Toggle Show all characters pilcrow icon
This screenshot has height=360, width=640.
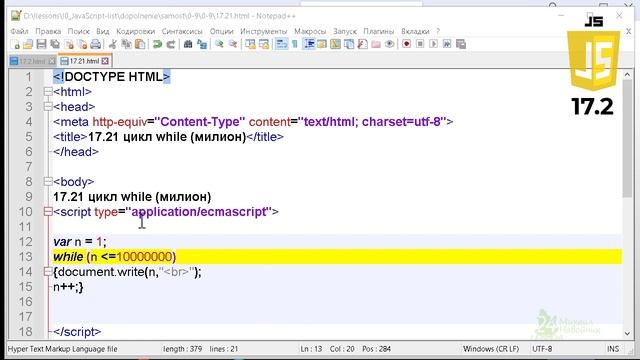click(295, 44)
